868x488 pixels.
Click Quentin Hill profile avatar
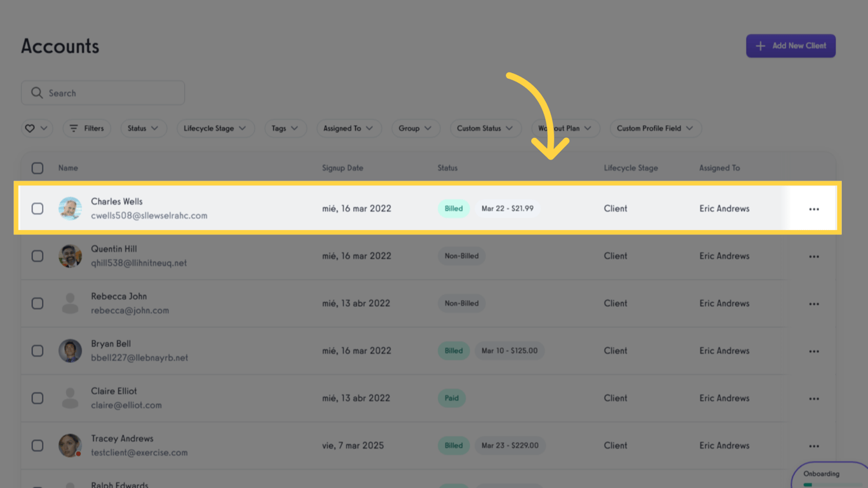[70, 256]
